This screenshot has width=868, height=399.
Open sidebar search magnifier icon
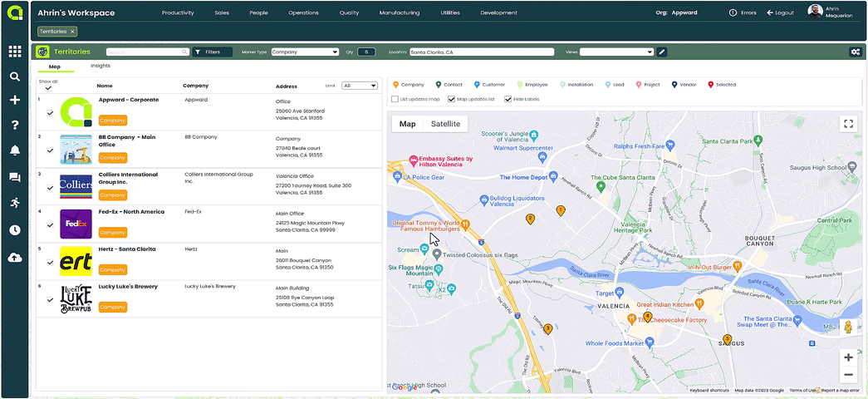pyautogui.click(x=15, y=76)
